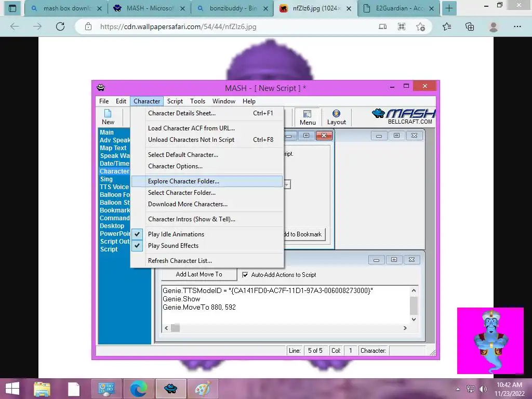Click Add to Bookmark button
Image resolution: width=532 pixels, height=399 pixels.
coord(304,234)
